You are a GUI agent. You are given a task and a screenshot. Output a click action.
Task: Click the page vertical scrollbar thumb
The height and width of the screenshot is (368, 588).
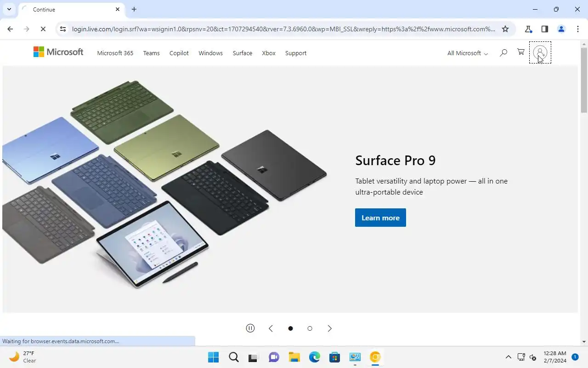[x=584, y=79]
